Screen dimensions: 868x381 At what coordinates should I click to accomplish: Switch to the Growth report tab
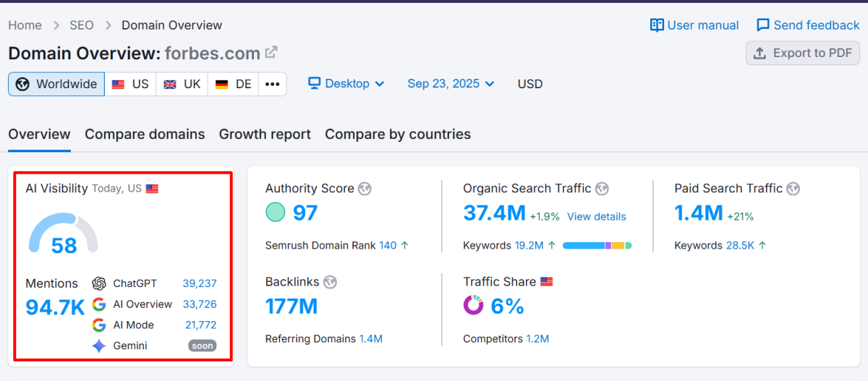click(265, 134)
